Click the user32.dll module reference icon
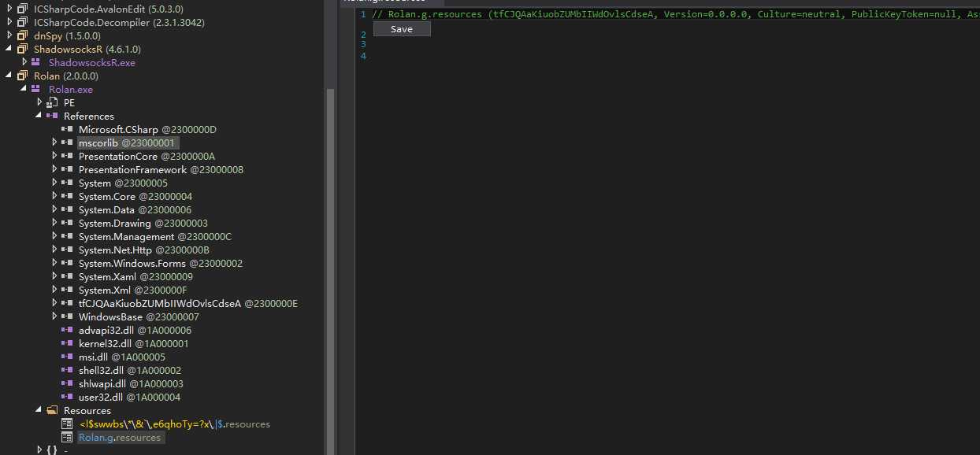980x455 pixels. coord(67,397)
